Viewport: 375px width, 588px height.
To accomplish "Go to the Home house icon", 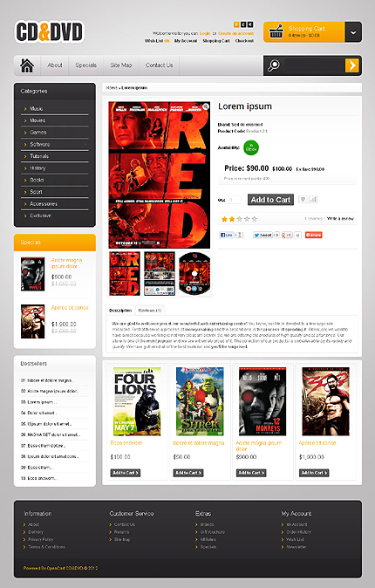I will (27, 65).
